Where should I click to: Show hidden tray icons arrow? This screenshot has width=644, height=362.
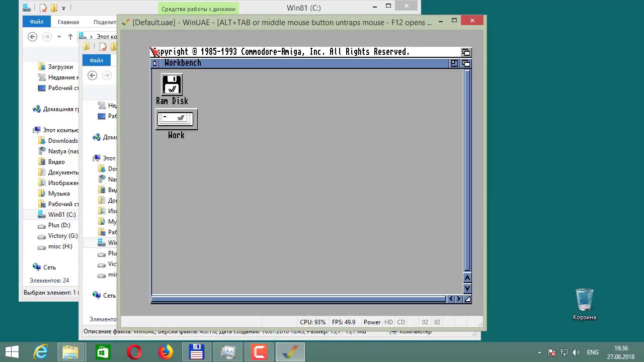pos(539,352)
